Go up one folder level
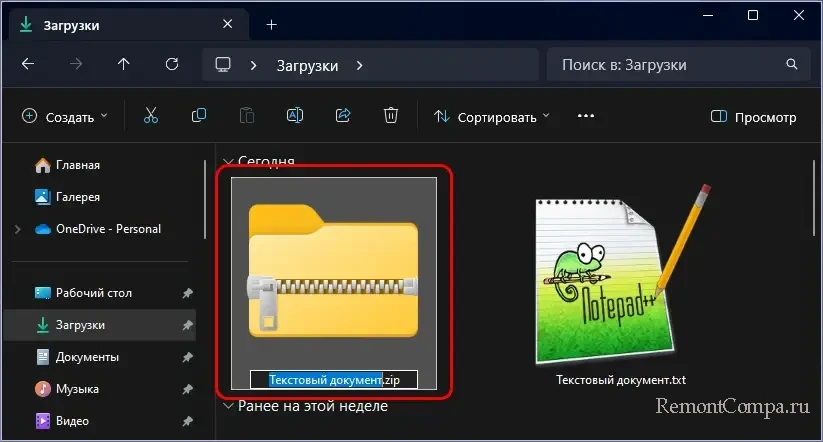Image resolution: width=823 pixels, height=442 pixels. pos(124,65)
